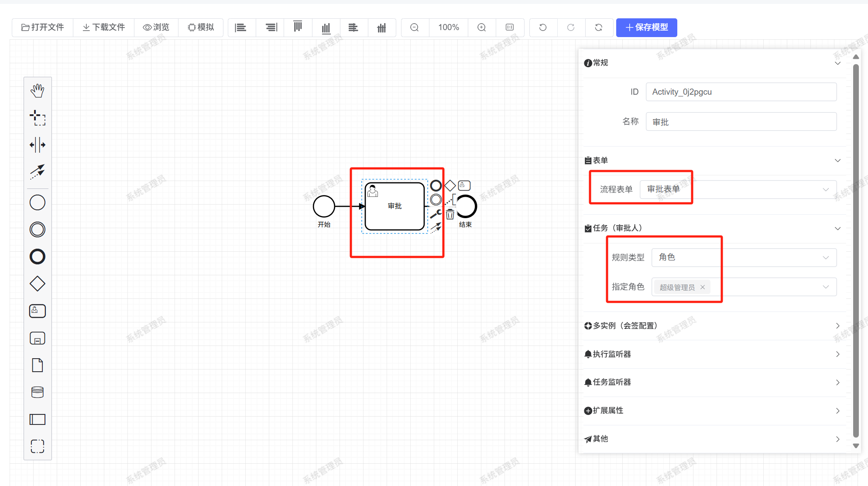The height and width of the screenshot is (486, 868).
Task: Remove the 超级管理员 role tag
Action: point(703,287)
